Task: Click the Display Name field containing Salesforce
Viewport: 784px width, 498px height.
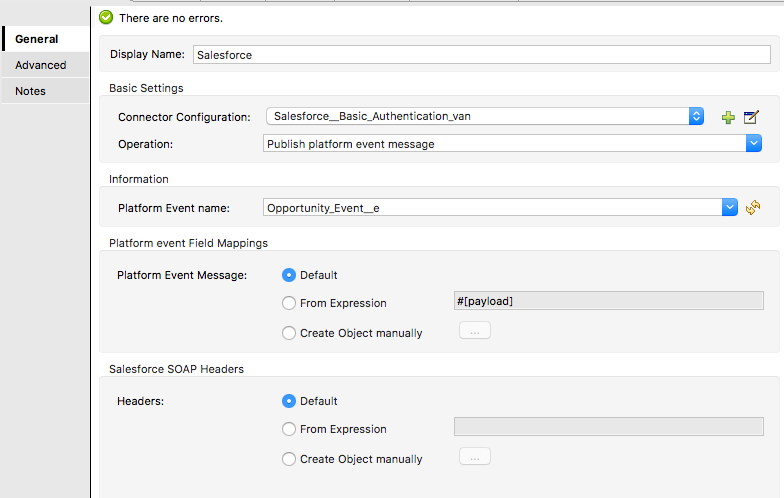Action: [x=482, y=54]
